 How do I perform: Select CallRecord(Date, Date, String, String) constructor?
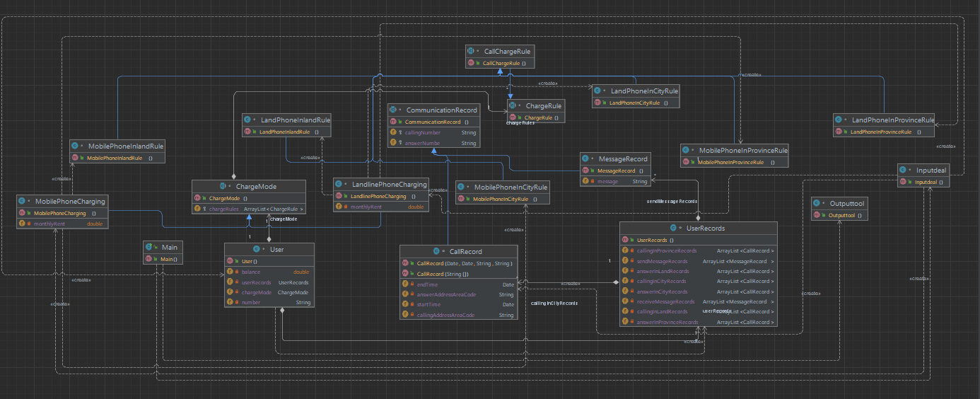pyautogui.click(x=458, y=263)
